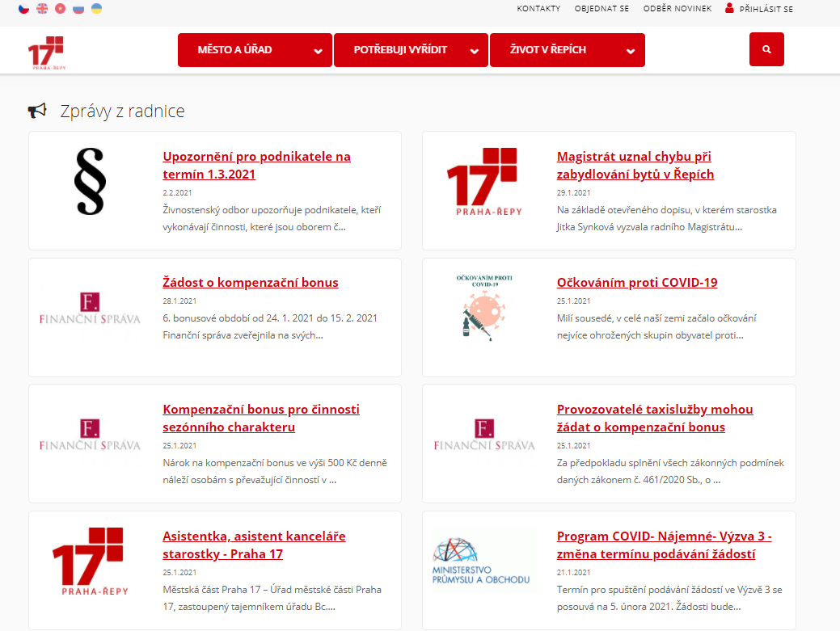The height and width of the screenshot is (631, 840).
Task: Click date 28.1.2021 under Žádost o kompenzační bonus
Action: [x=179, y=301]
